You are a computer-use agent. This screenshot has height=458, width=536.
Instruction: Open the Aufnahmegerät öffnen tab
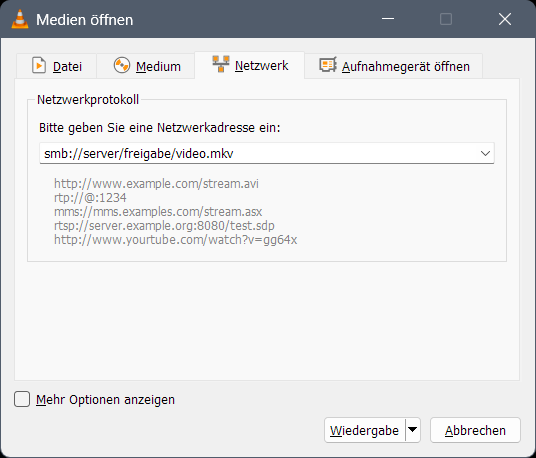point(393,66)
